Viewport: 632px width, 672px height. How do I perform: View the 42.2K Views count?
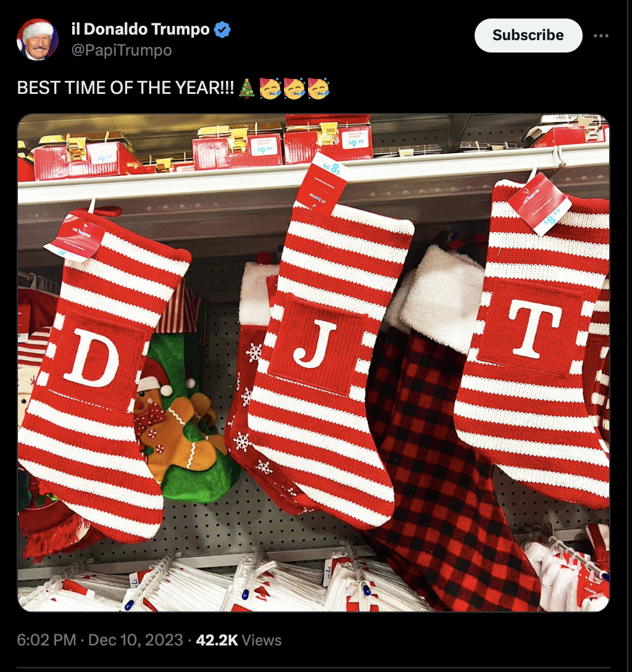[238, 640]
